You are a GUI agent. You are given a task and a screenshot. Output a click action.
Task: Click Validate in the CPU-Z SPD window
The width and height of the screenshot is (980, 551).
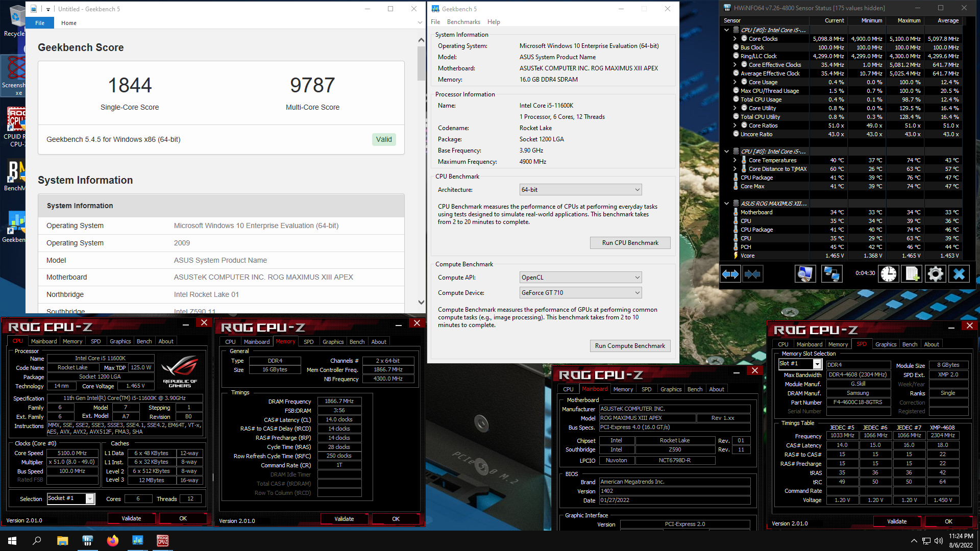897,521
